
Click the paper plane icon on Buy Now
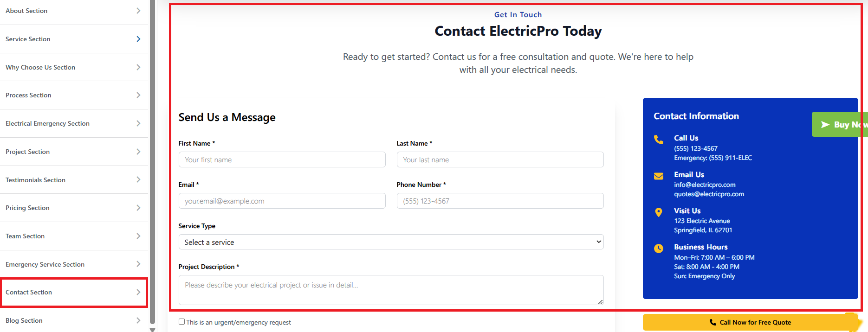(x=825, y=125)
